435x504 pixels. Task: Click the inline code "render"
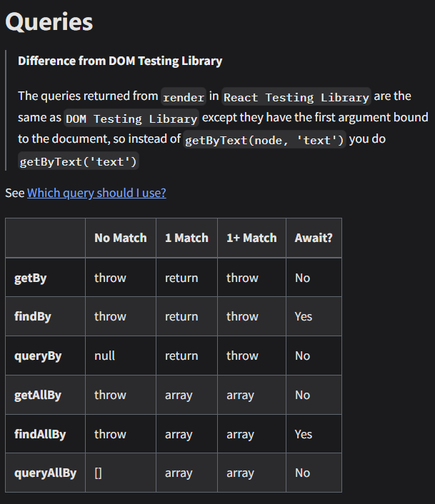[184, 97]
